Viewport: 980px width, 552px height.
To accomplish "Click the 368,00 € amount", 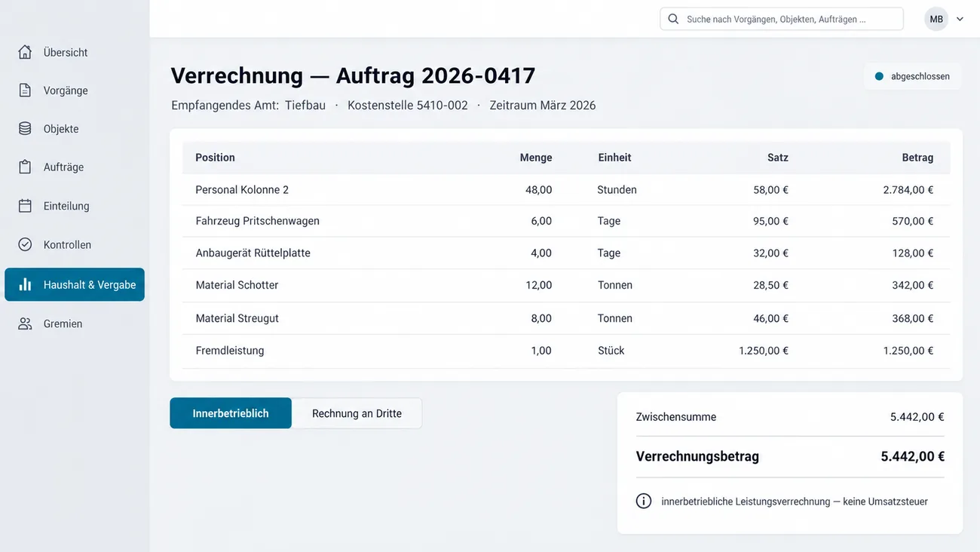I will pyautogui.click(x=913, y=318).
